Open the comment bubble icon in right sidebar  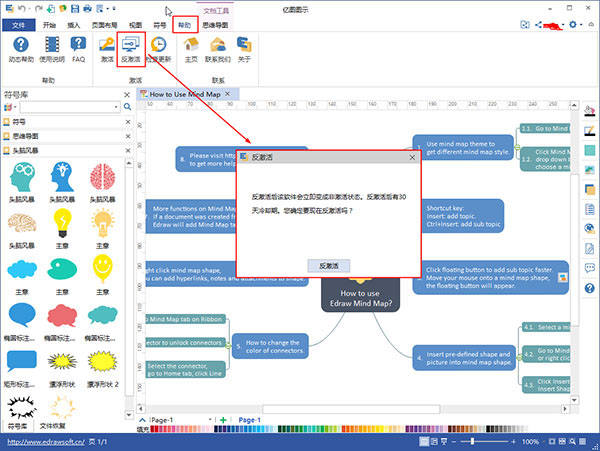pyautogui.click(x=589, y=268)
